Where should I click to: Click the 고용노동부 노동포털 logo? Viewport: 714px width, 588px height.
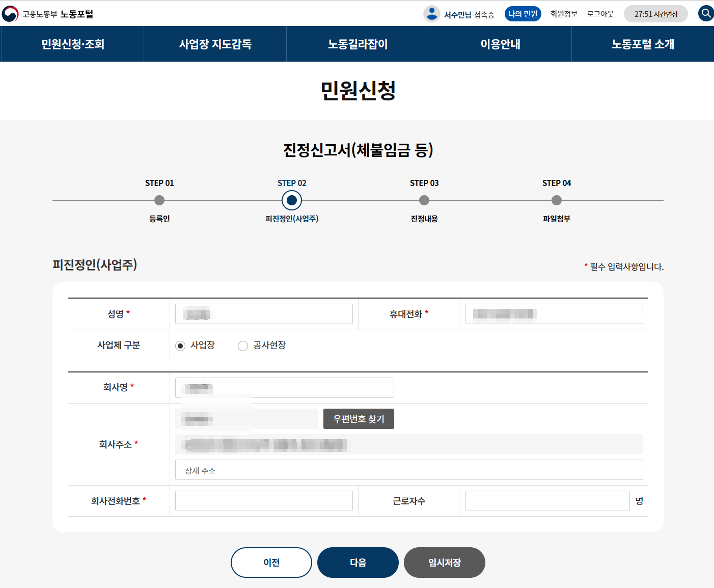48,14
